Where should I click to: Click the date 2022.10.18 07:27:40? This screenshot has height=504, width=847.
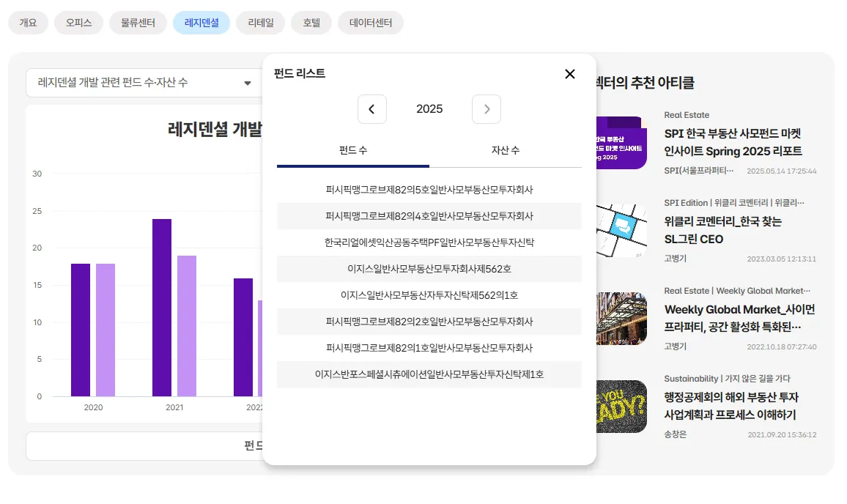[x=782, y=346]
